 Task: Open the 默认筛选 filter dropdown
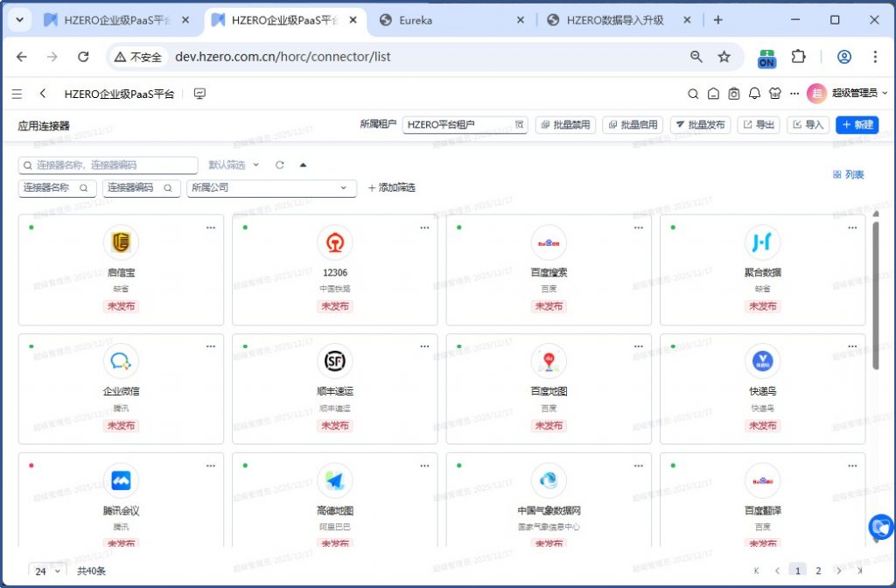click(234, 164)
